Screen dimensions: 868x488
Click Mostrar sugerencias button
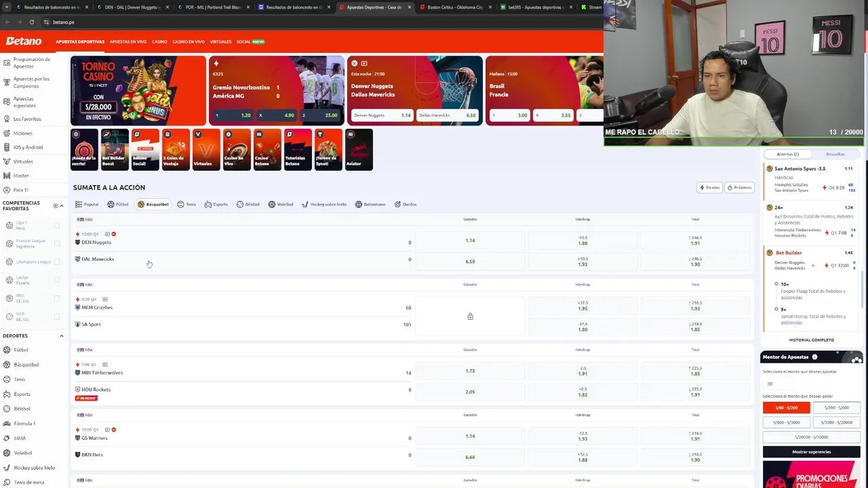click(x=812, y=452)
